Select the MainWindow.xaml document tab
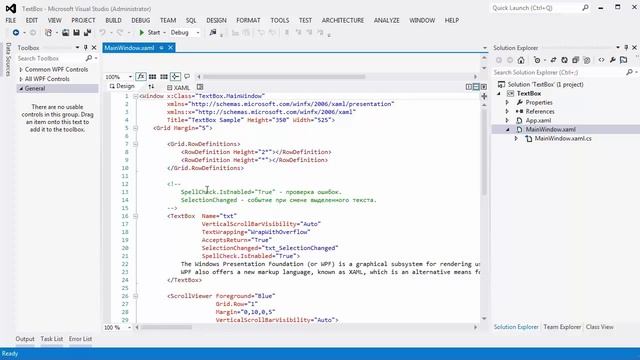This screenshot has height=360, width=640. (129, 48)
